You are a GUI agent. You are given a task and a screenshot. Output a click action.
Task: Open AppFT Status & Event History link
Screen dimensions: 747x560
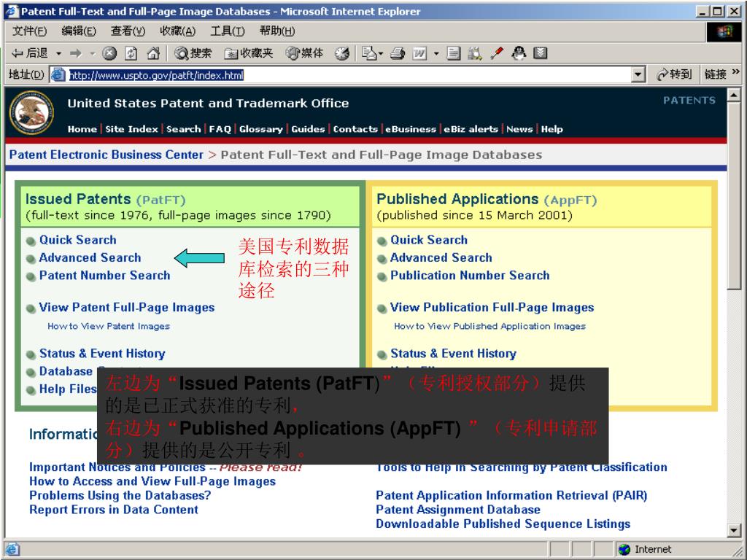coord(454,354)
